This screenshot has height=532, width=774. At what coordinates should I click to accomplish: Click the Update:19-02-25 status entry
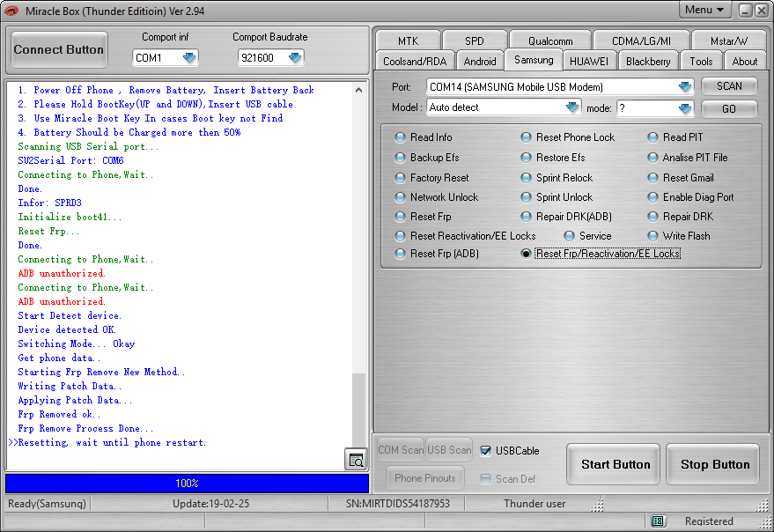(x=210, y=504)
